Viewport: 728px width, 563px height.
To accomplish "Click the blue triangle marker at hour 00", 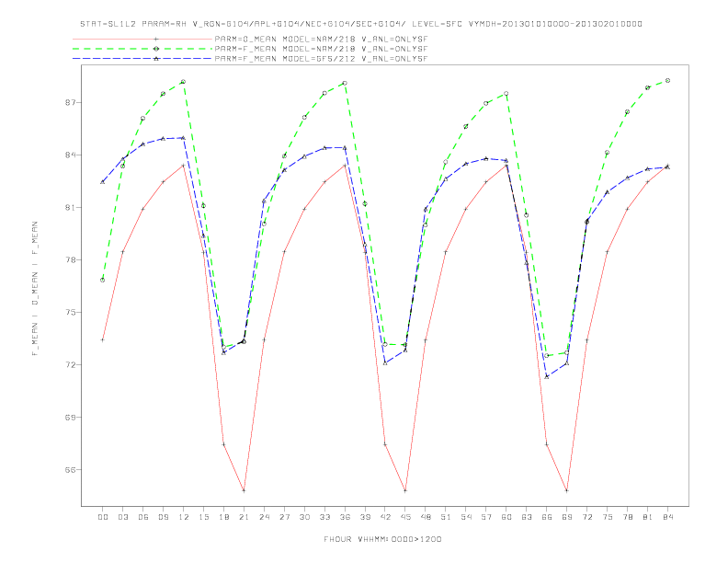I will [103, 181].
